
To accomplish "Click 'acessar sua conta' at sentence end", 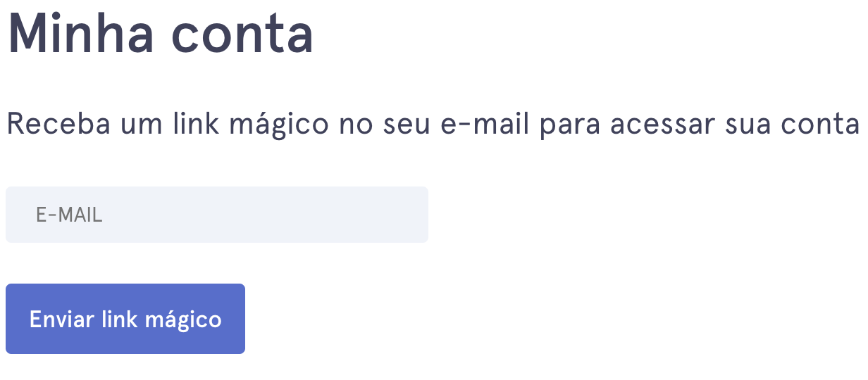I will pyautogui.click(x=735, y=125).
